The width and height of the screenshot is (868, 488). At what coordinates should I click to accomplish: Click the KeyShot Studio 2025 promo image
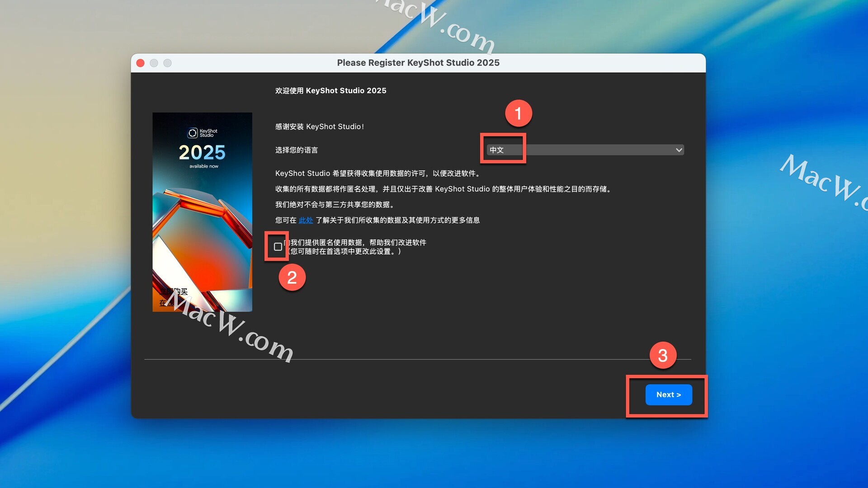tap(202, 212)
